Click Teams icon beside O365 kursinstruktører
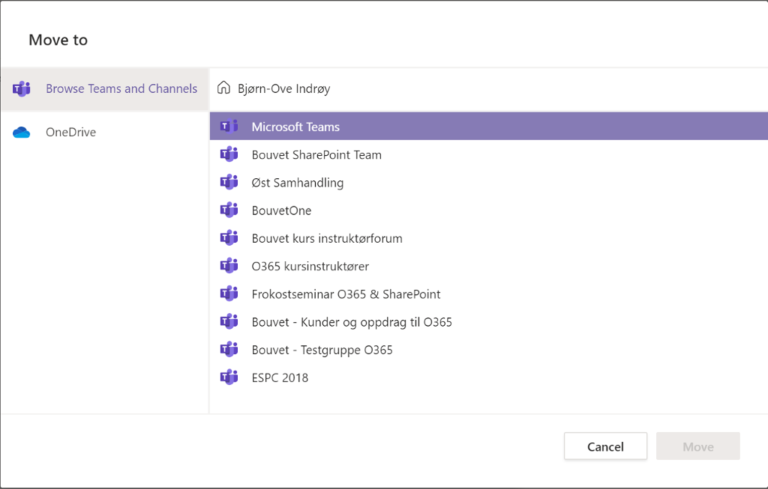Screen dimensions: 768x489 pos(229,266)
